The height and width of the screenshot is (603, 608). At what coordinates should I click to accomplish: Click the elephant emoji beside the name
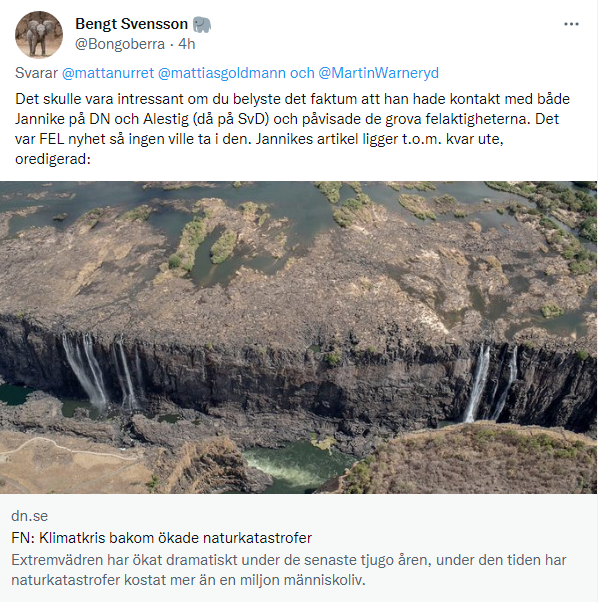(x=202, y=24)
